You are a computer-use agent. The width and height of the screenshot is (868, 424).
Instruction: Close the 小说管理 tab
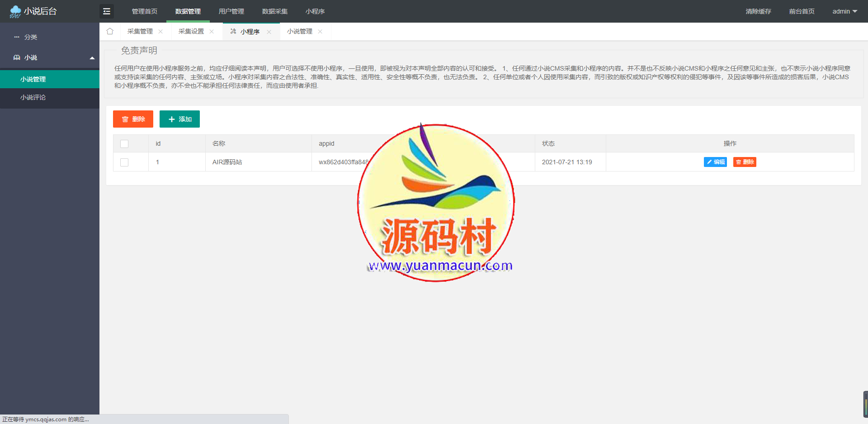click(320, 32)
